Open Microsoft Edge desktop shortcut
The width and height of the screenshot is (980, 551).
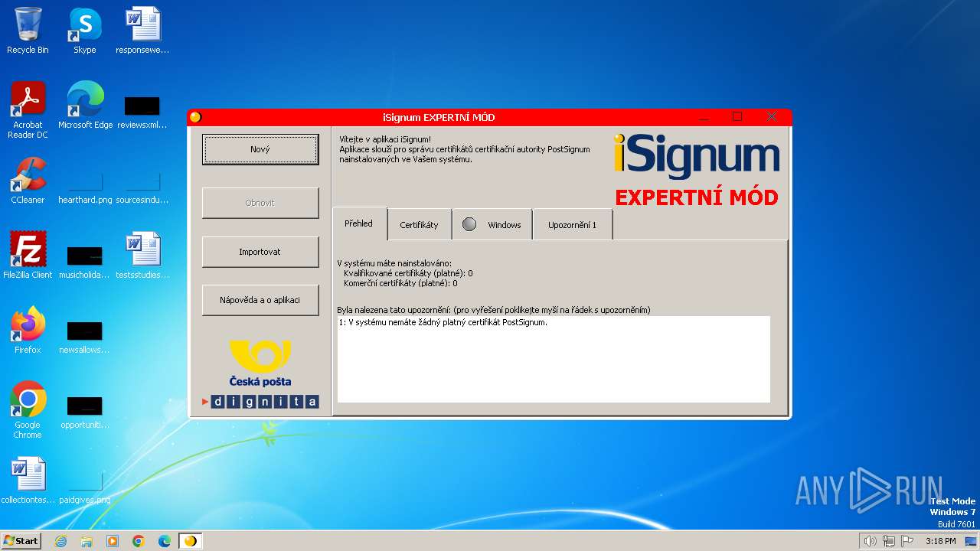85,106
